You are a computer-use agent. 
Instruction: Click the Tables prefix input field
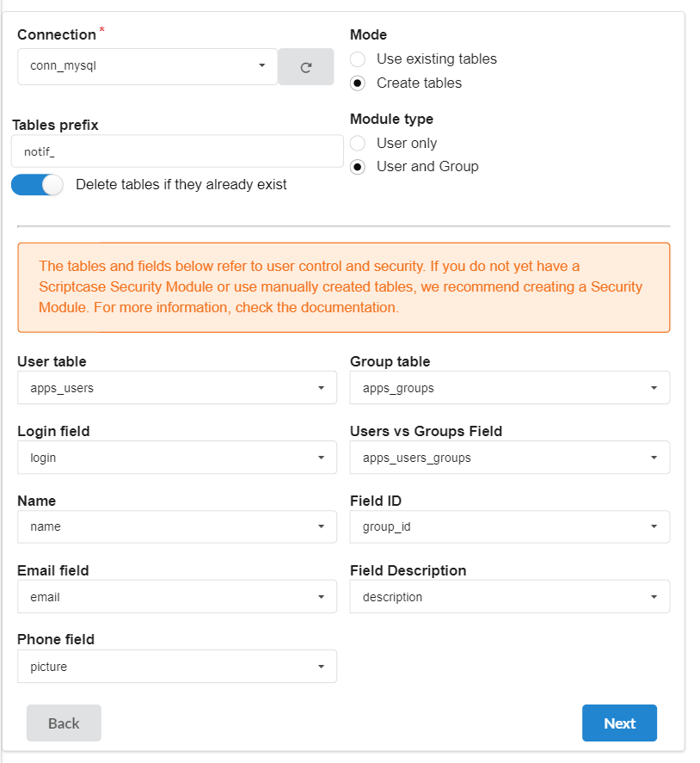tap(176, 151)
